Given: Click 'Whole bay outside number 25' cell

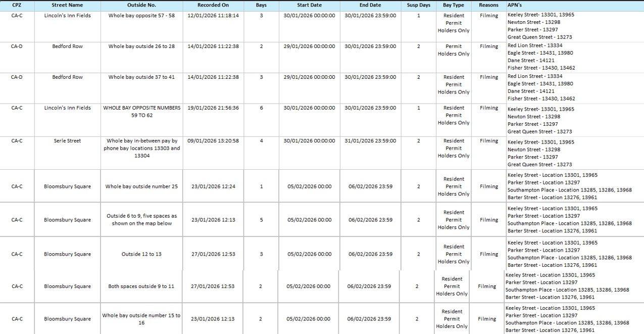Looking at the screenshot, I should coord(141,186).
